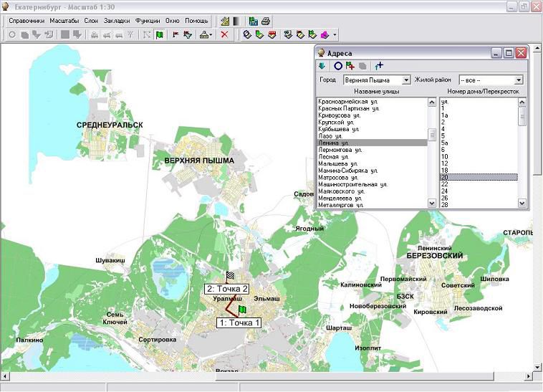
Task: Click the red X delete icon in toolbar
Action: 224,34
